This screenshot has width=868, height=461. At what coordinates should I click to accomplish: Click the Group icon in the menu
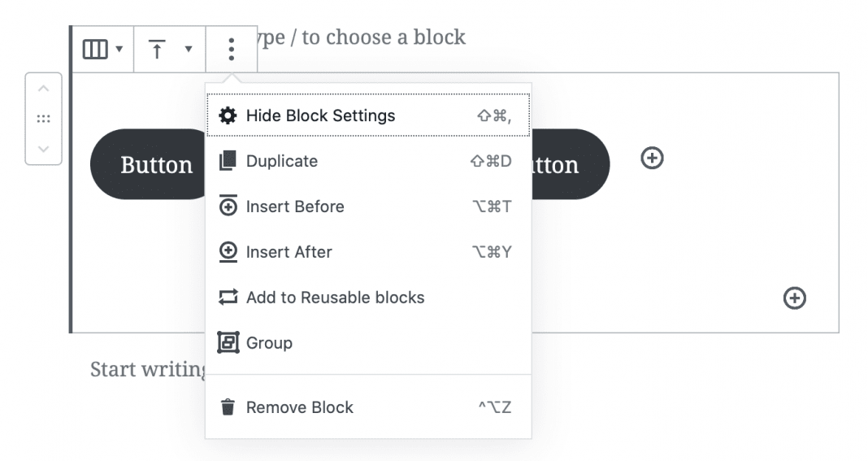[228, 343]
